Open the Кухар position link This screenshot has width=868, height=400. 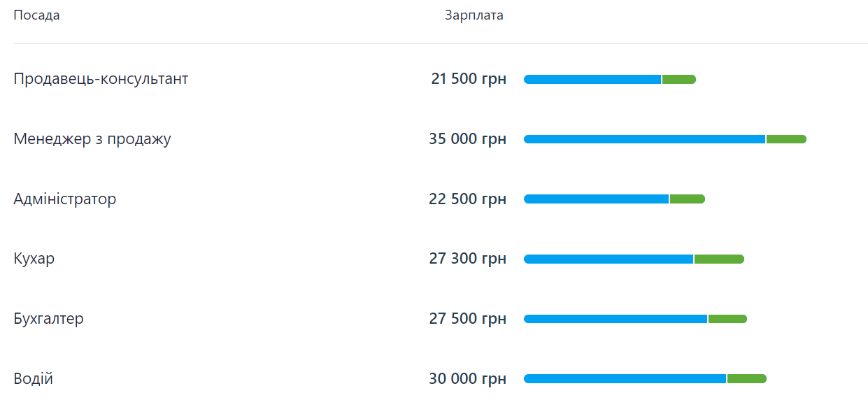tap(34, 259)
